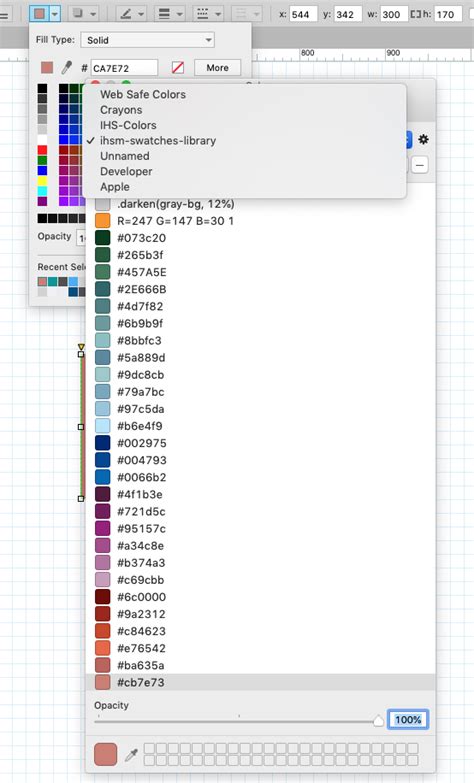Select swatch #95157c
Screen dimensions: 474x783
tap(260, 528)
